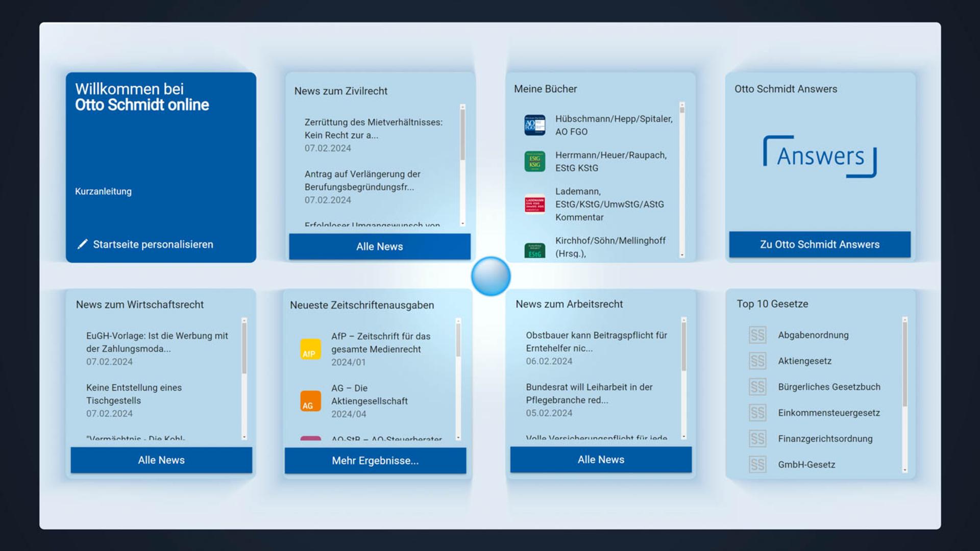Viewport: 980px width, 551px height.
Task: Open 'Obstbauer kann Beitragspflicht für Erntehelfer nic...'
Action: 597,342
